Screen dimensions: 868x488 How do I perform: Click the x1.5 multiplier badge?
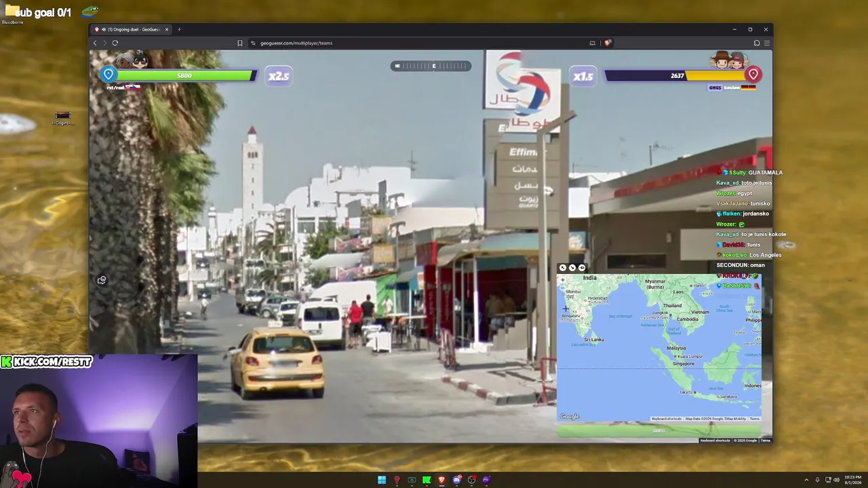(x=583, y=76)
